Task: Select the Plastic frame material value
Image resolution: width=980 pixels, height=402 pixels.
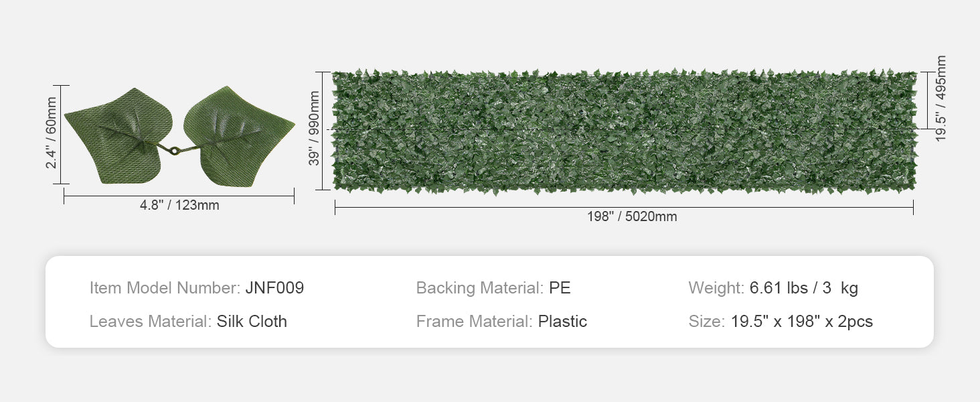Action: [562, 322]
